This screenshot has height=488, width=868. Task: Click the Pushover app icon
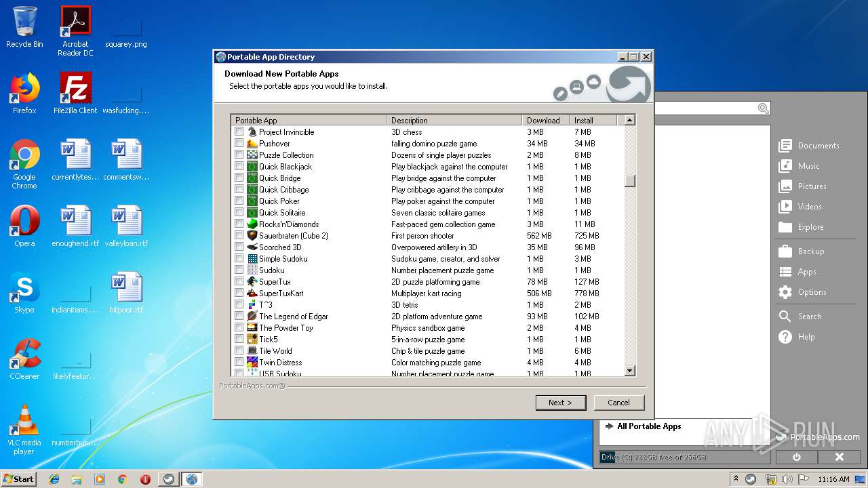pyautogui.click(x=252, y=144)
